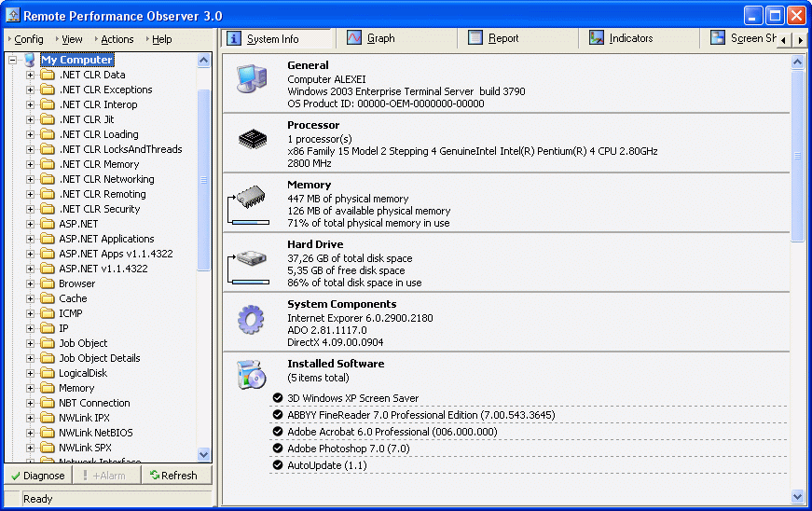Click tree panel scrollbar down arrow
812x511 pixels.
pyautogui.click(x=203, y=454)
